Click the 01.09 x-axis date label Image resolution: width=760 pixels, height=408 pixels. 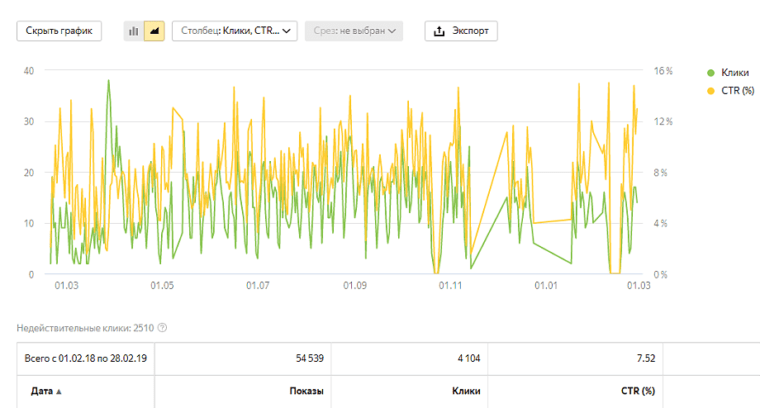click(x=355, y=285)
